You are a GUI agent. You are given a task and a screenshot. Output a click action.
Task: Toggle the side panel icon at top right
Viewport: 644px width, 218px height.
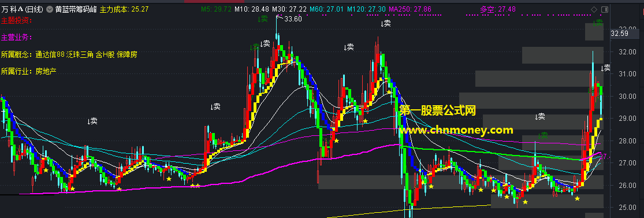(x=604, y=9)
